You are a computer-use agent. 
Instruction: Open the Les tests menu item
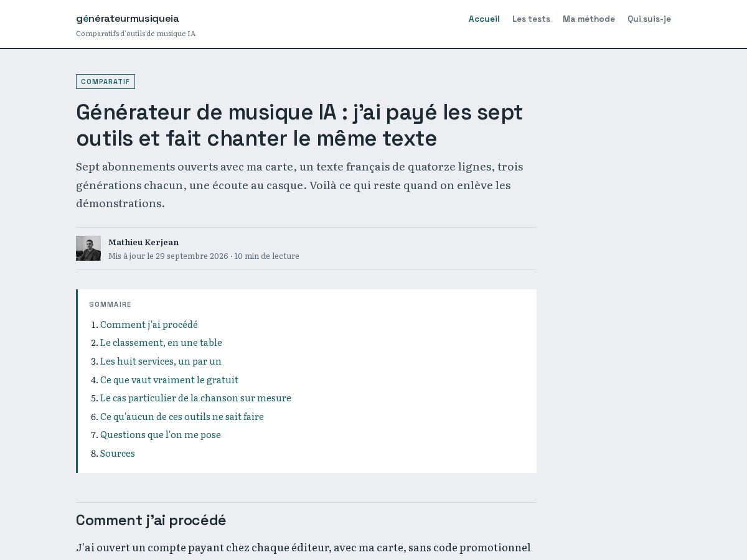click(531, 19)
